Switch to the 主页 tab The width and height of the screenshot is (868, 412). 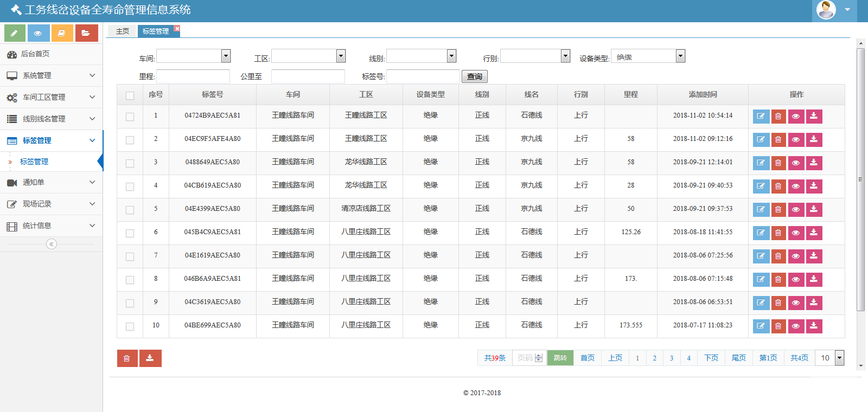click(123, 31)
